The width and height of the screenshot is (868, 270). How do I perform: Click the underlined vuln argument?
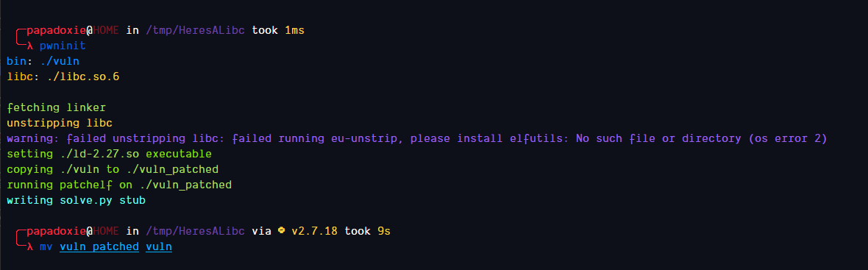[159, 246]
